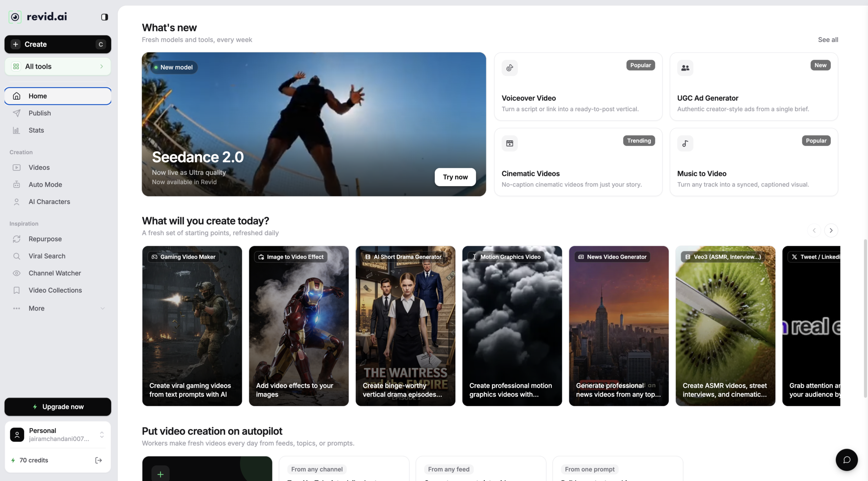Click the News Video Generator newspaper icon
This screenshot has height=481, width=868.
(x=581, y=257)
